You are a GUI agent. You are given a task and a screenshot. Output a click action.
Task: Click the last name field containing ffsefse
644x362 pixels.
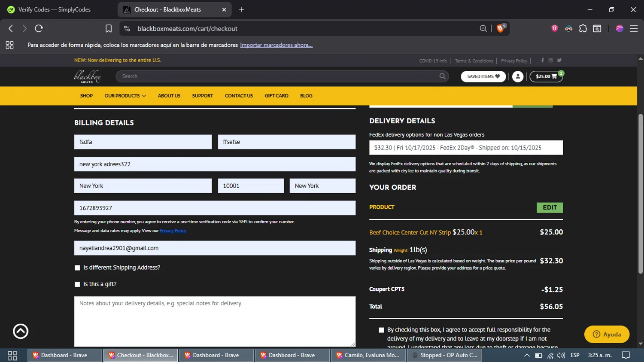(x=286, y=142)
